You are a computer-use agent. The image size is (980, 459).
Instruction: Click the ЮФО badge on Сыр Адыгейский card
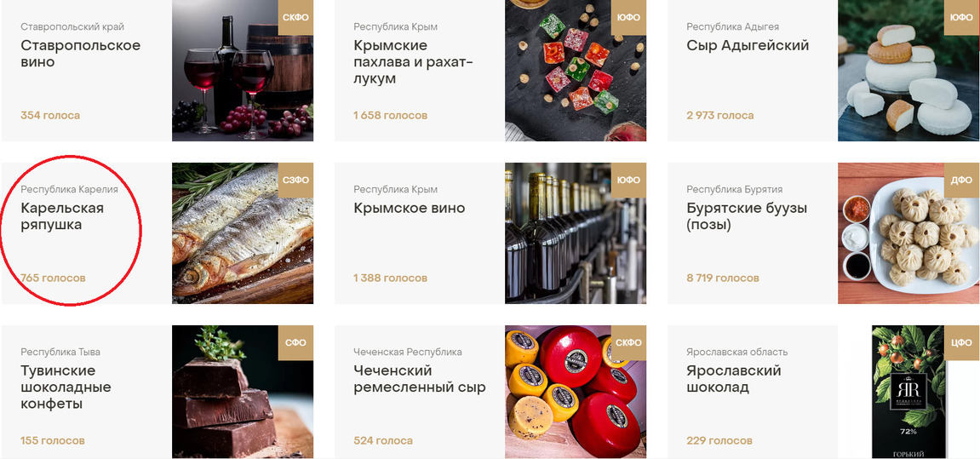pyautogui.click(x=962, y=18)
